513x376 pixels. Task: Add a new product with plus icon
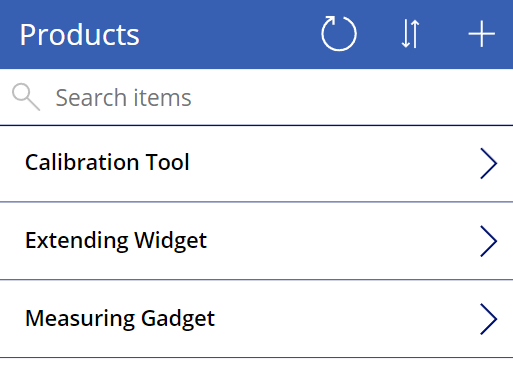(481, 34)
